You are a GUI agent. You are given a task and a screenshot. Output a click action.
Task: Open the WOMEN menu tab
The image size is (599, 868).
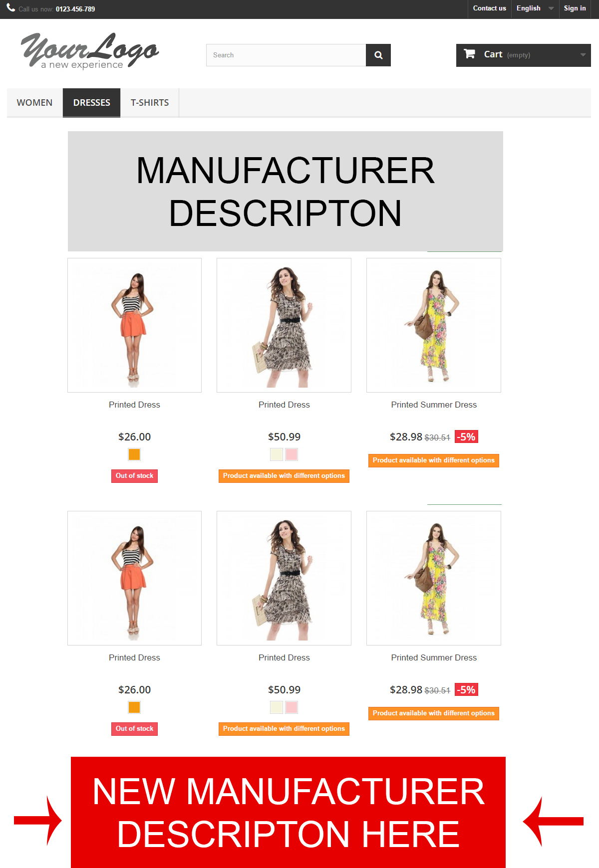34,103
